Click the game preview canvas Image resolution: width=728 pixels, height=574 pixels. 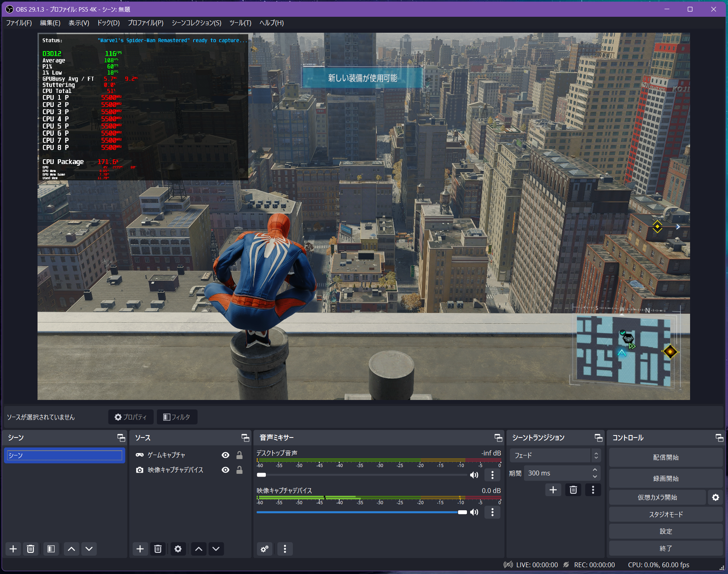tap(364, 216)
